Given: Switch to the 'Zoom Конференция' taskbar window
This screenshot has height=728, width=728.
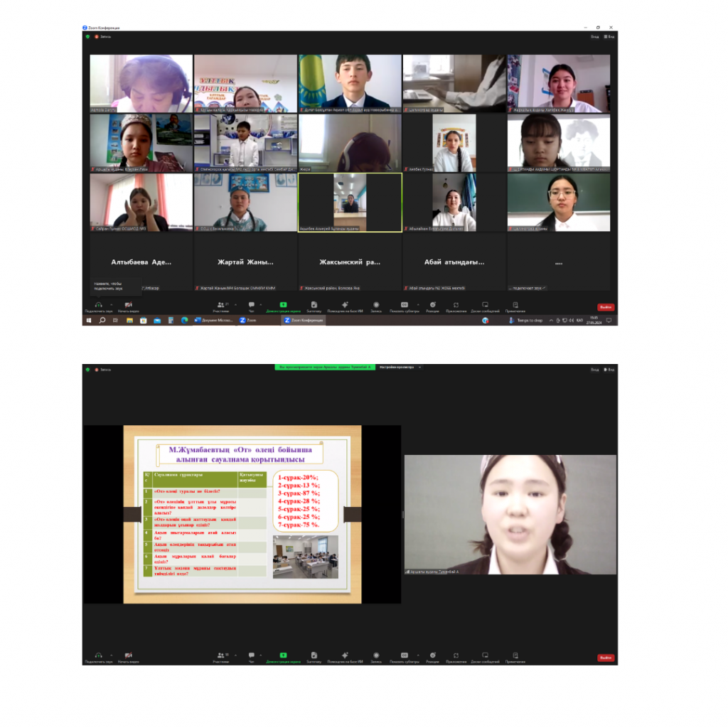Looking at the screenshot, I should click(x=304, y=321).
